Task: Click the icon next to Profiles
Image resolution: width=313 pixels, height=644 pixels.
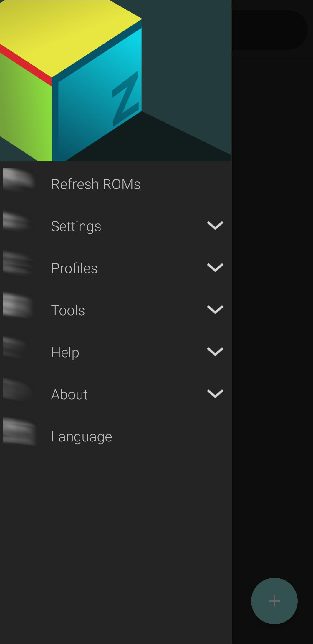Action: 18,263
